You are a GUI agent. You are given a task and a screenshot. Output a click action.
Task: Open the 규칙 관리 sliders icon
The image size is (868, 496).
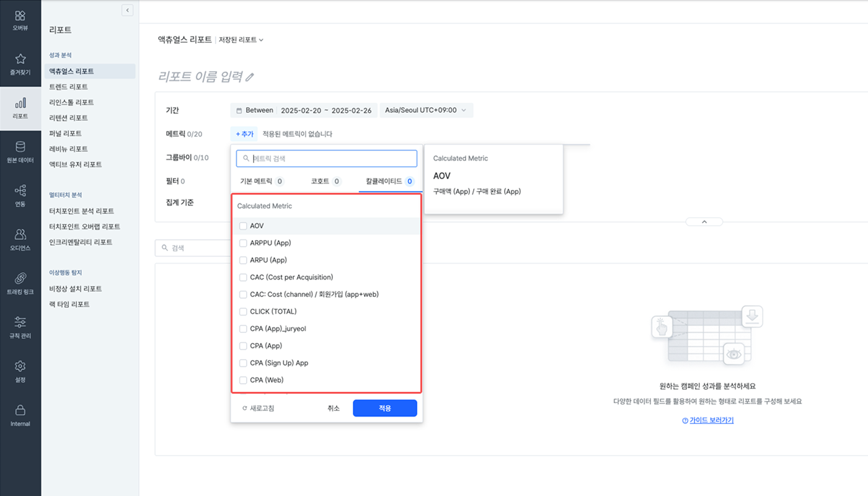tap(20, 322)
